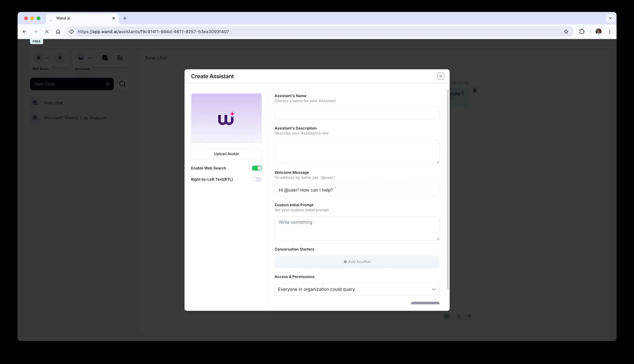The image size is (634, 364).
Task: Open a new browser tab
Action: pyautogui.click(x=125, y=18)
